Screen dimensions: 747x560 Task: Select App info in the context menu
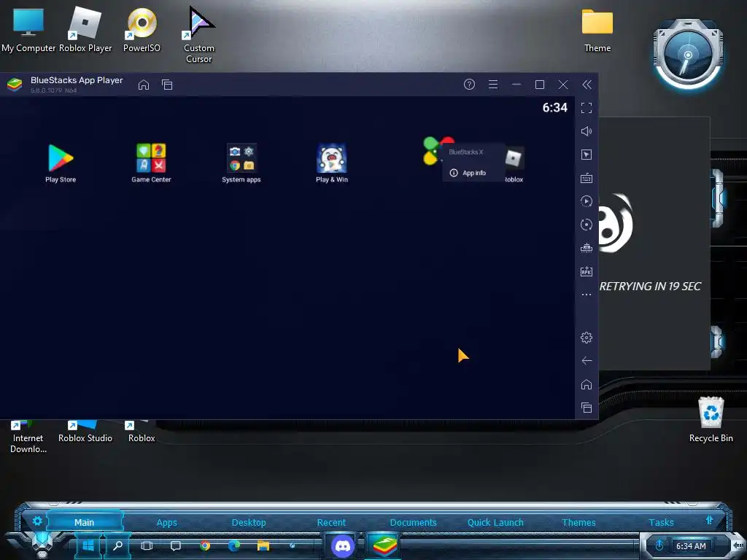[468, 173]
